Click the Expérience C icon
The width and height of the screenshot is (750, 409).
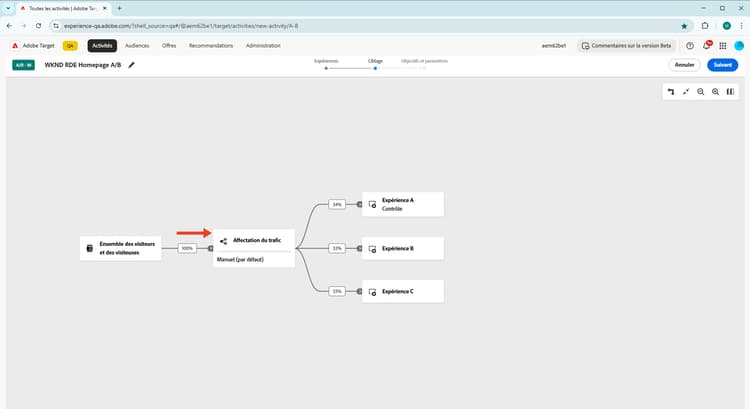(373, 292)
